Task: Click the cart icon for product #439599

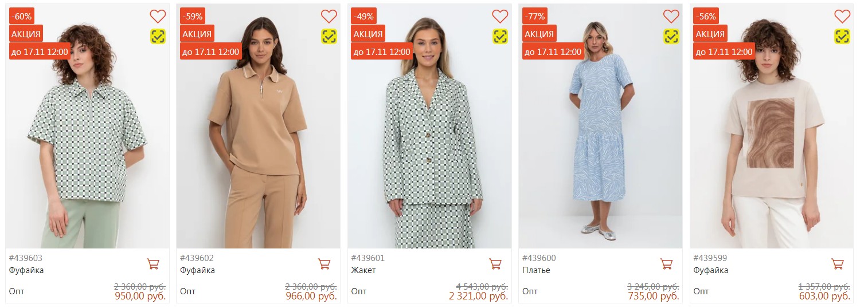Action: point(837,264)
